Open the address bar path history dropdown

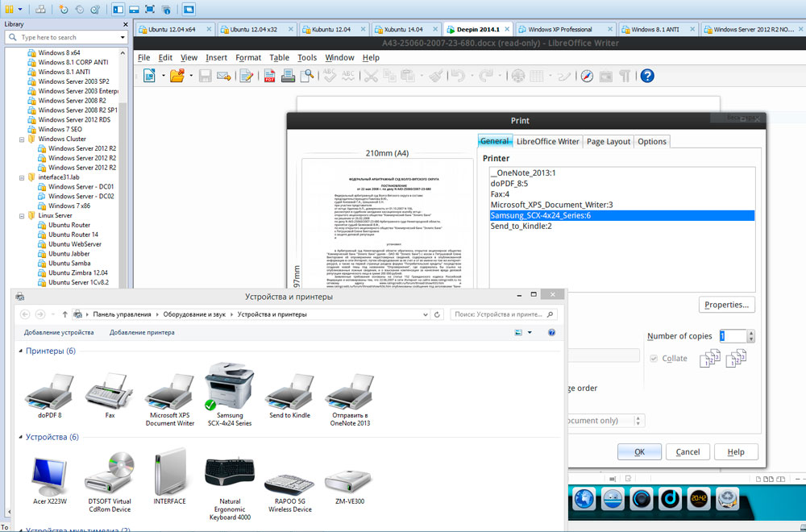426,314
